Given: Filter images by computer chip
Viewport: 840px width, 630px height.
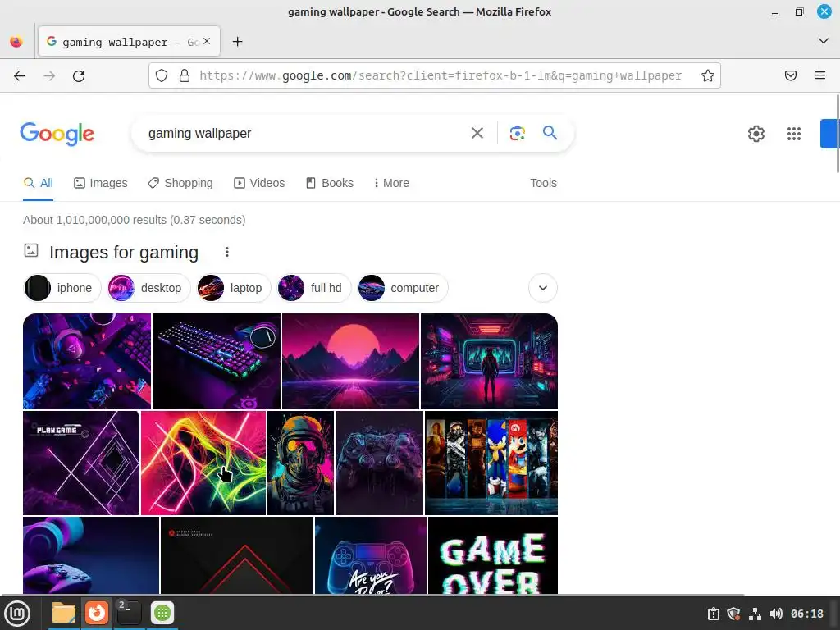Looking at the screenshot, I should (402, 288).
